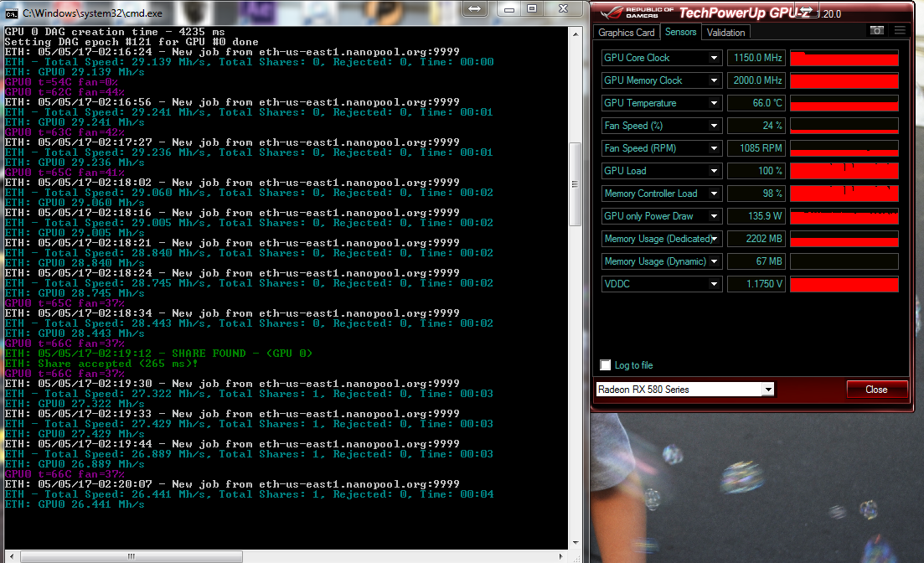Open the GPU only Power Draw dropdown
Viewport: 924px width, 563px height.
(x=714, y=216)
